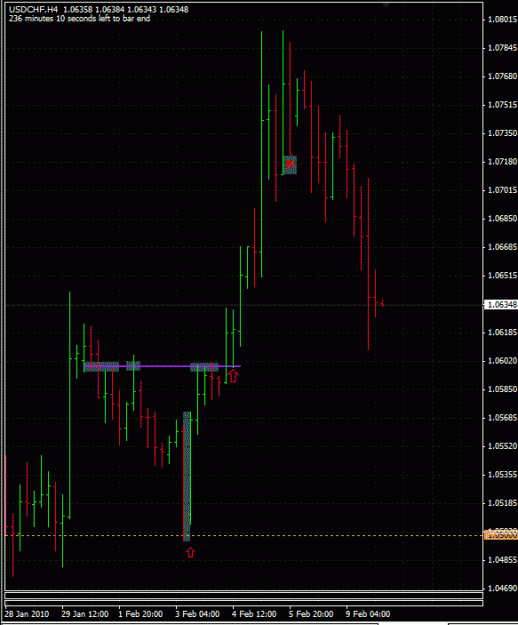Click the 28 Jan 2010 date label

pos(27,614)
